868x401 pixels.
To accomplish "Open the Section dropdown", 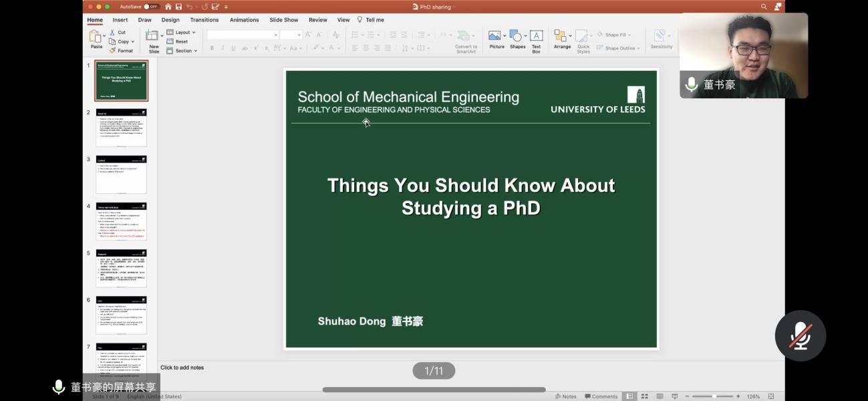I will 181,51.
